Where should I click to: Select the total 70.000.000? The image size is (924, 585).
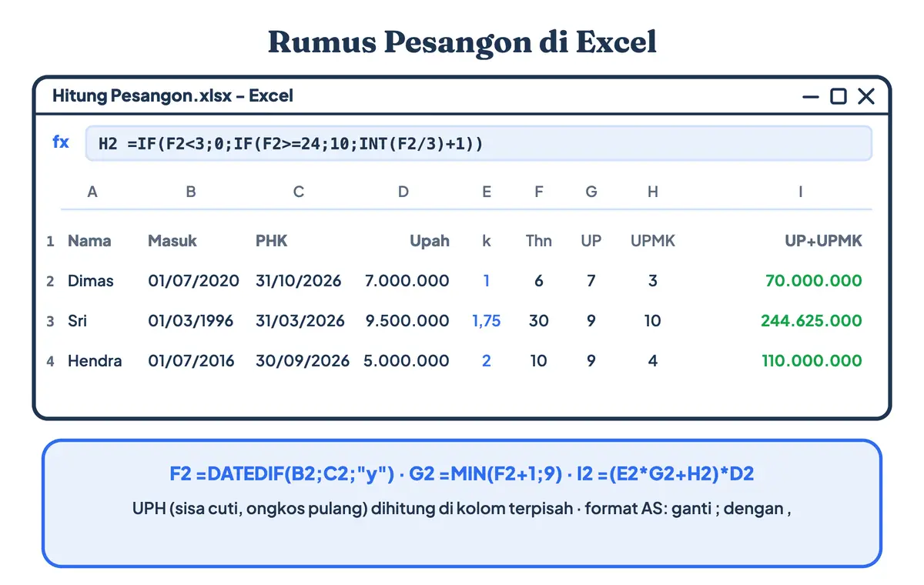(x=814, y=281)
